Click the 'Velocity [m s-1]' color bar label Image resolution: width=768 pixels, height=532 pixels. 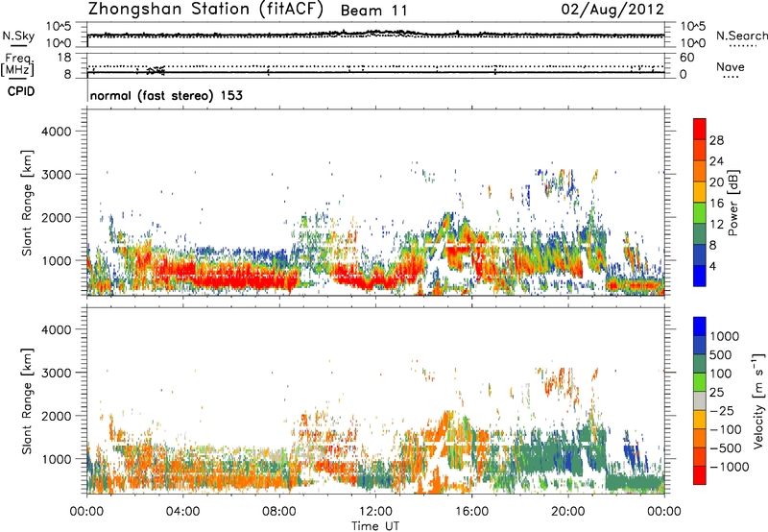tap(758, 400)
